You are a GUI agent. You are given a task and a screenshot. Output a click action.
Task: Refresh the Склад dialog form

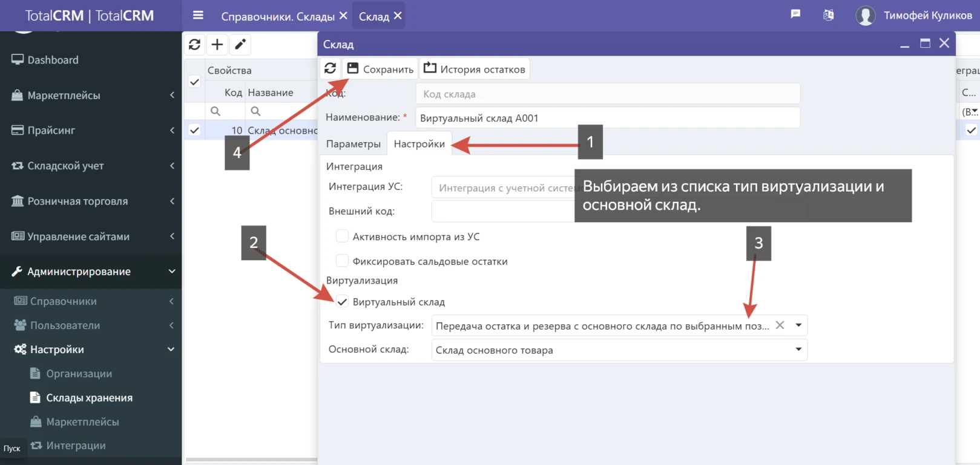330,68
